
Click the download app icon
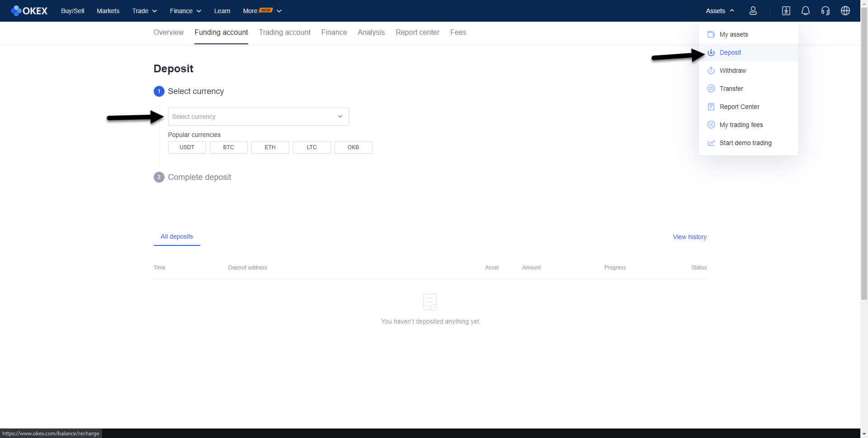tap(786, 11)
